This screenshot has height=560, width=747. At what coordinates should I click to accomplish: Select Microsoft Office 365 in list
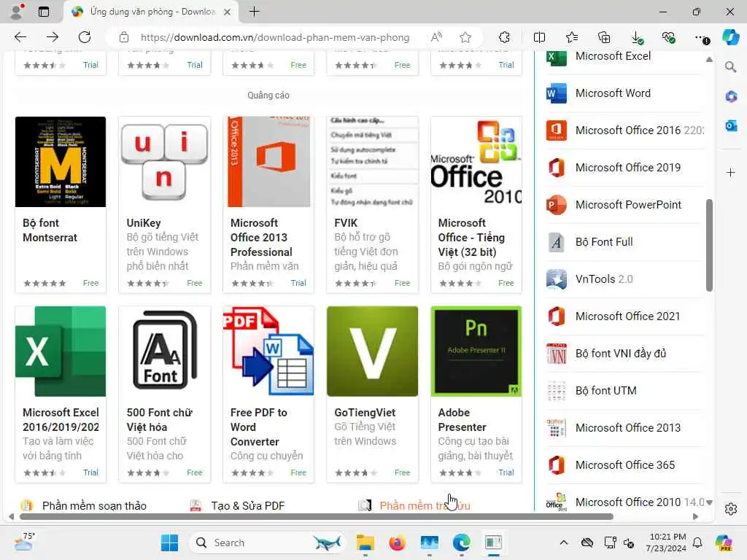[x=625, y=464]
